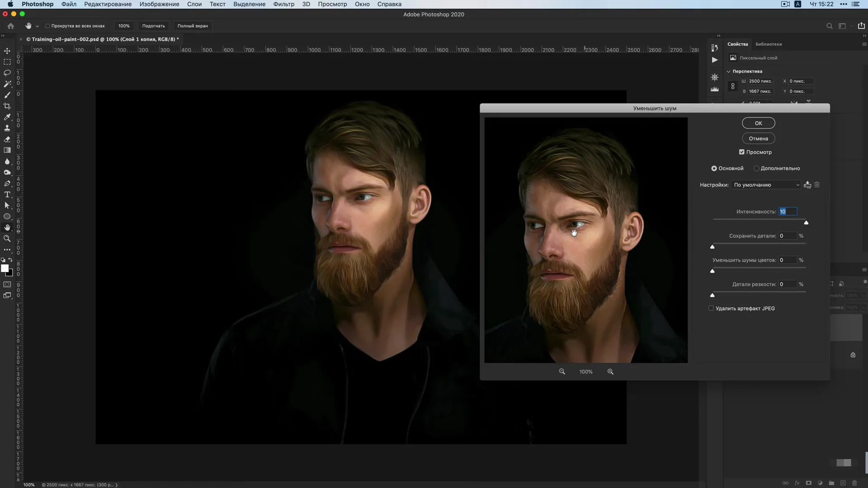
Task: Click OK in the Уменьшить шум dialog
Action: pyautogui.click(x=758, y=123)
